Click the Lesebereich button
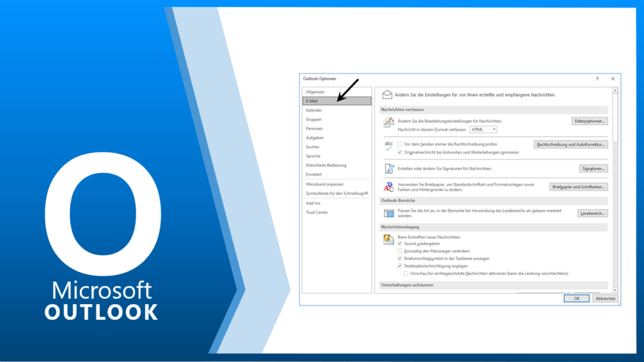This screenshot has height=362, width=644. 592,213
